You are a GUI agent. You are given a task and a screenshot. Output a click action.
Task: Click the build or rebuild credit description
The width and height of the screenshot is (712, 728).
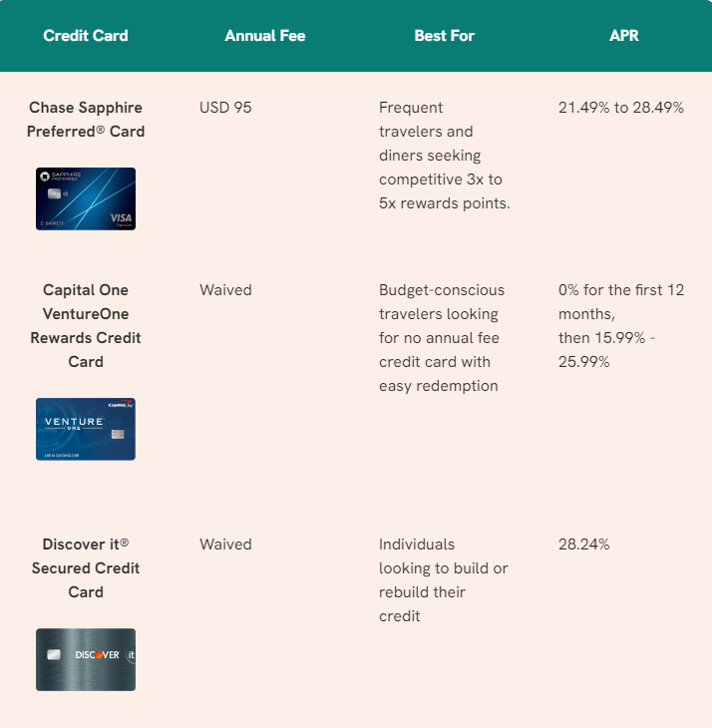click(444, 580)
